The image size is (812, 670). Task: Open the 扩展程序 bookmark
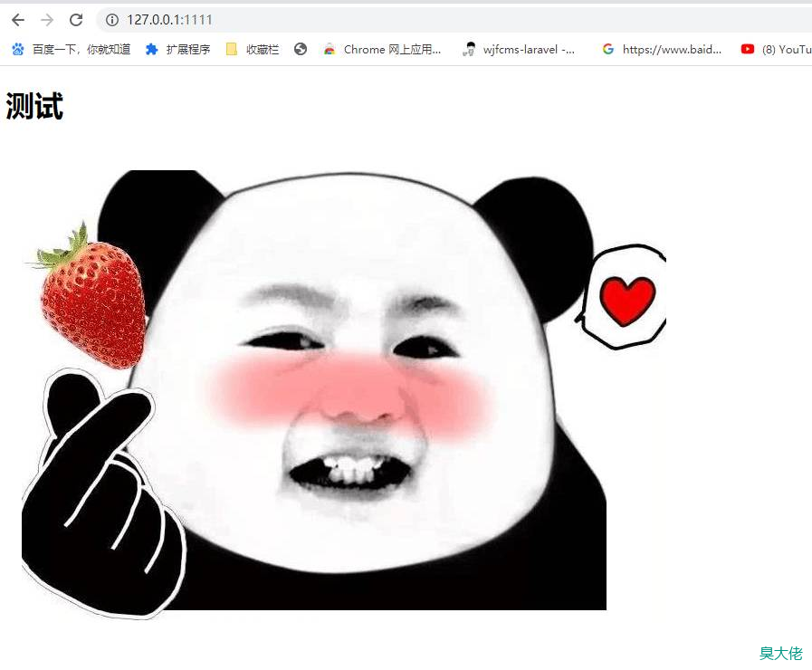tap(188, 49)
